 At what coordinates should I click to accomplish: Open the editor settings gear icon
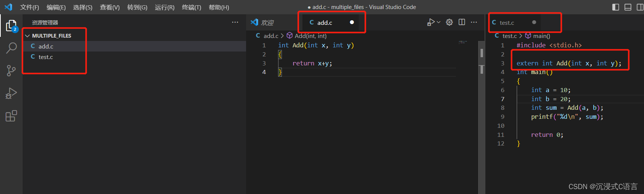pos(449,22)
